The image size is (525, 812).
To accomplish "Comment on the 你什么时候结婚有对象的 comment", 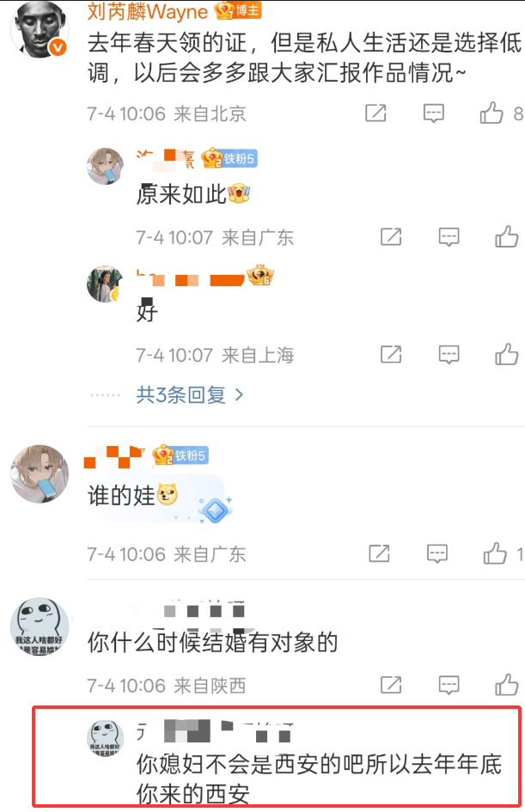I will click(x=449, y=685).
